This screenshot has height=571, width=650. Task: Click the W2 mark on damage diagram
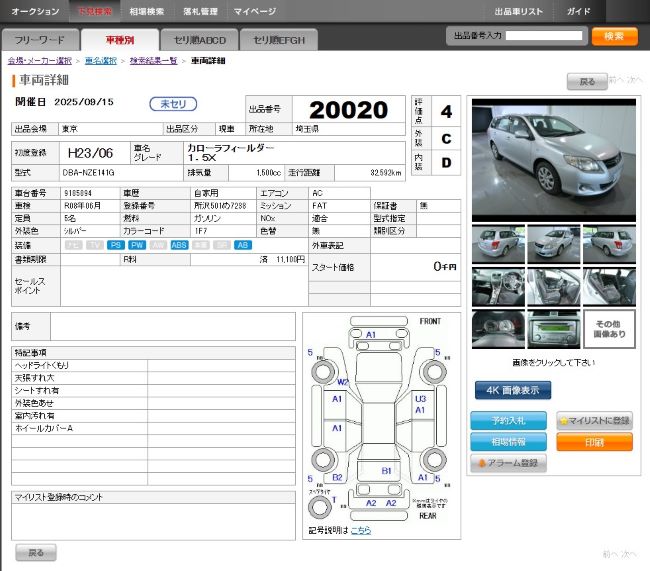tap(343, 382)
